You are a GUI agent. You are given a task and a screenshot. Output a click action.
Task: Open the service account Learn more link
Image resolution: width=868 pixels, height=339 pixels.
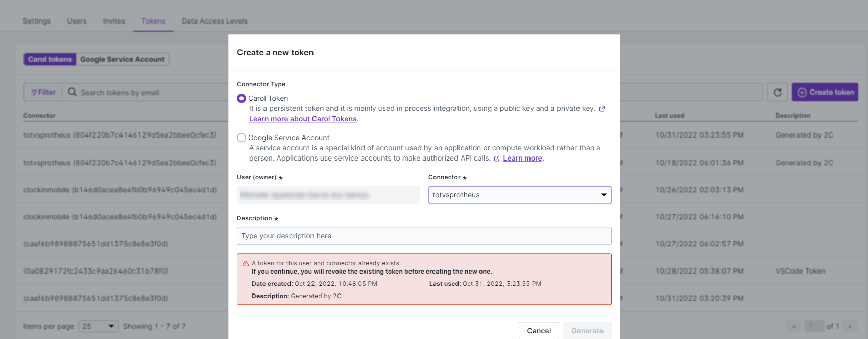coord(522,158)
